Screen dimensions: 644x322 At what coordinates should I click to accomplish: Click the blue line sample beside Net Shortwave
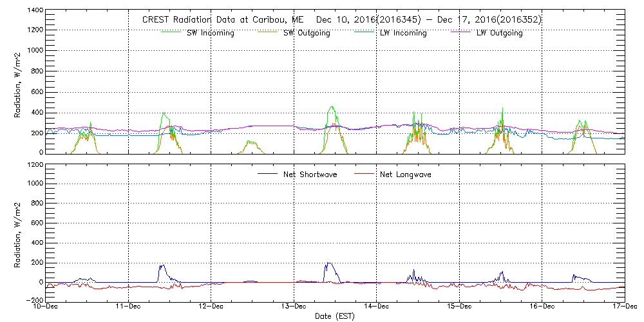(x=269, y=175)
